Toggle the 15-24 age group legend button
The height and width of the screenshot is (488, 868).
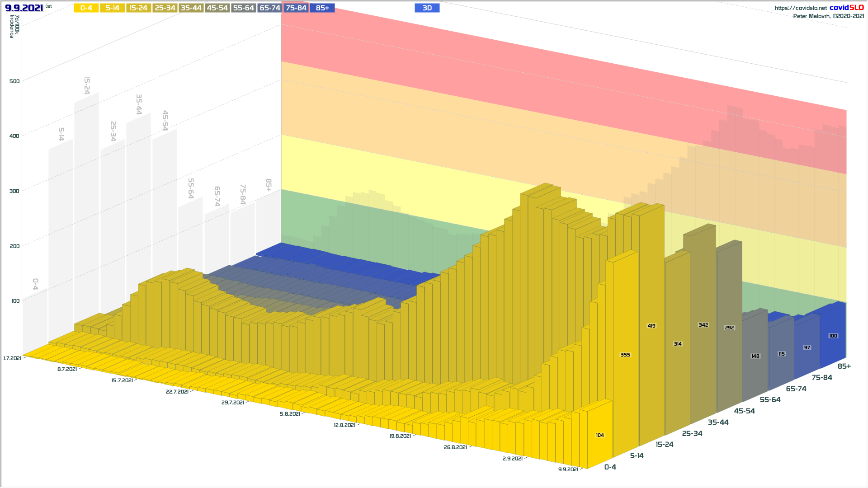pos(138,8)
